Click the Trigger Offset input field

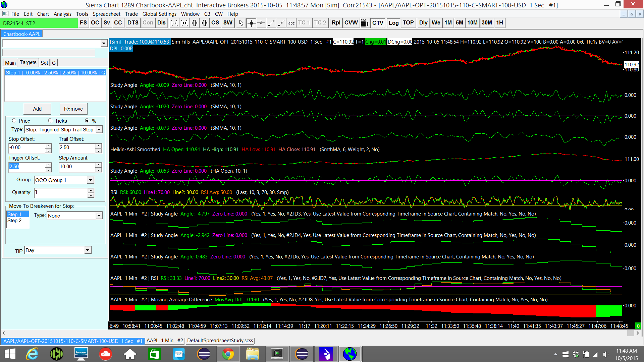[26, 167]
